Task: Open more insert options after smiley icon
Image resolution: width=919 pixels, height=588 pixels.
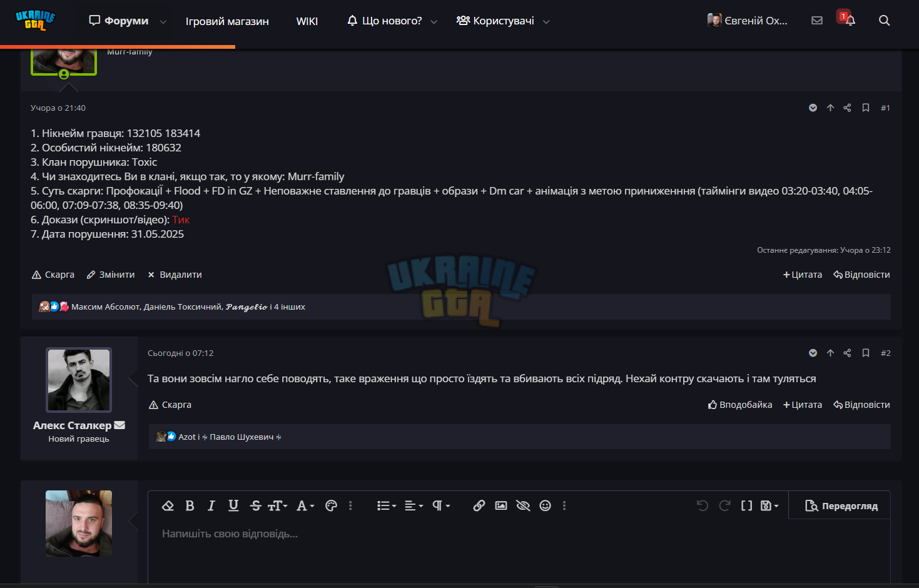Action: pos(564,505)
